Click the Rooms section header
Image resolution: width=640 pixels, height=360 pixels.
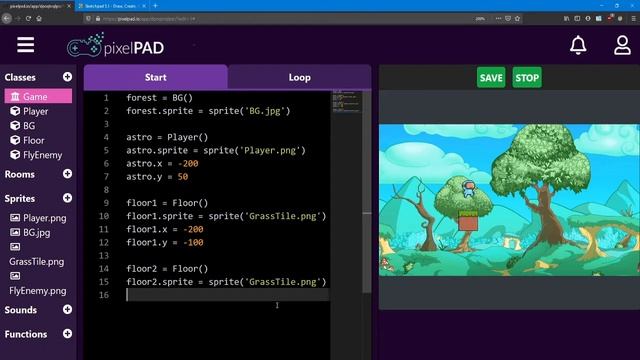click(x=20, y=174)
